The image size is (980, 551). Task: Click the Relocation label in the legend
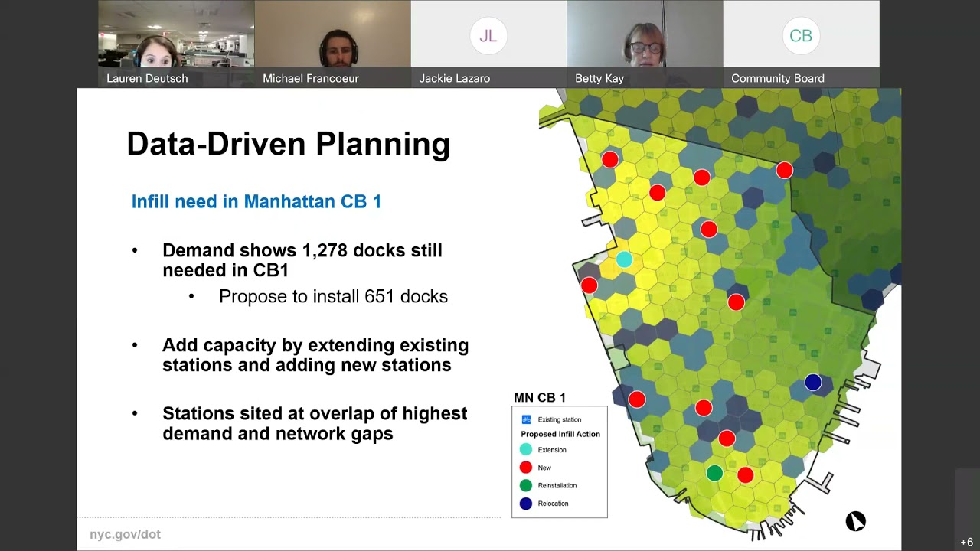(x=553, y=504)
